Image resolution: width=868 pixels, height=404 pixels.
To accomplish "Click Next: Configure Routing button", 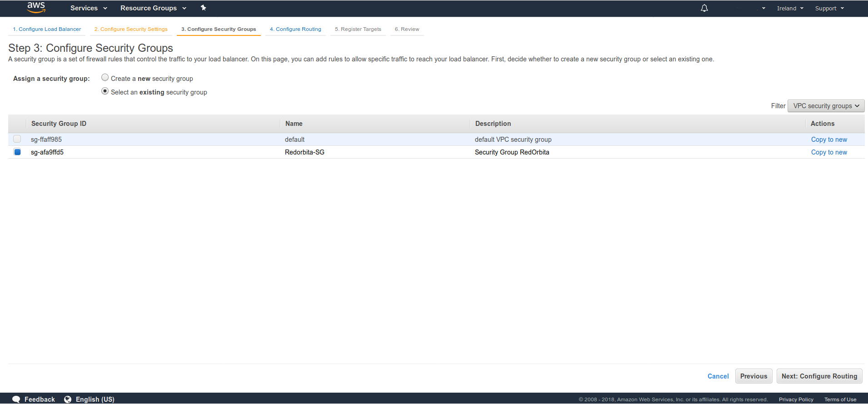I will (819, 376).
